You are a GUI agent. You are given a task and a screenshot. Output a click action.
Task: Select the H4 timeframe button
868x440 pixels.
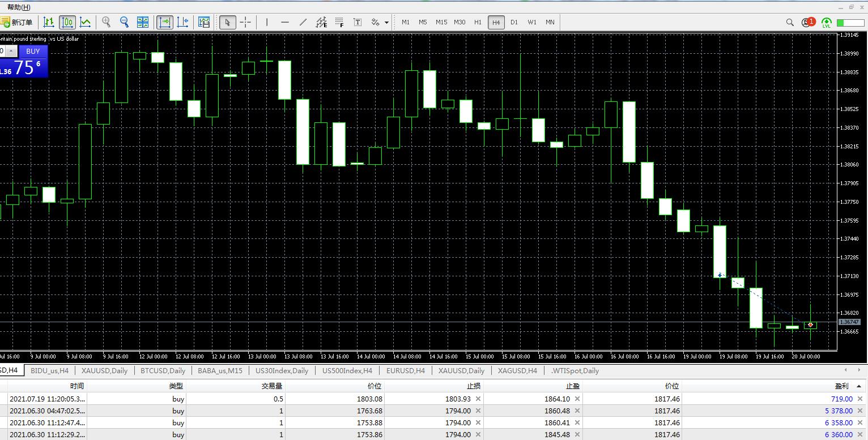coord(496,22)
